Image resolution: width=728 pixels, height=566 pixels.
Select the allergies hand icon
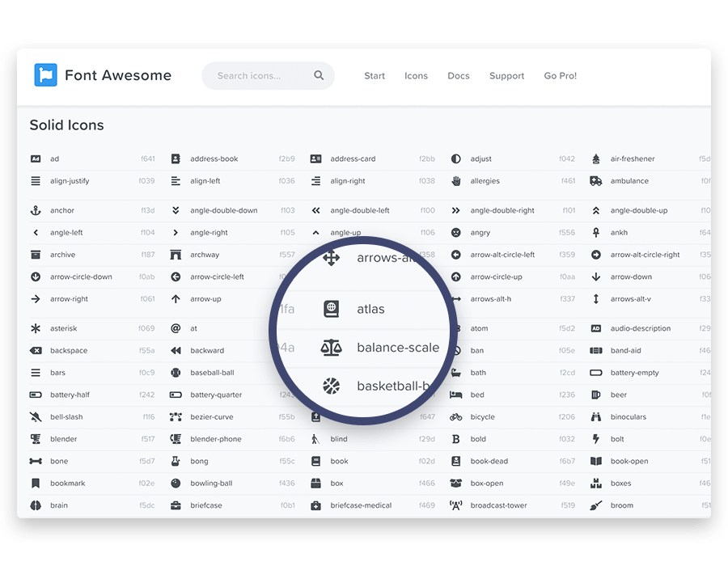(x=456, y=181)
